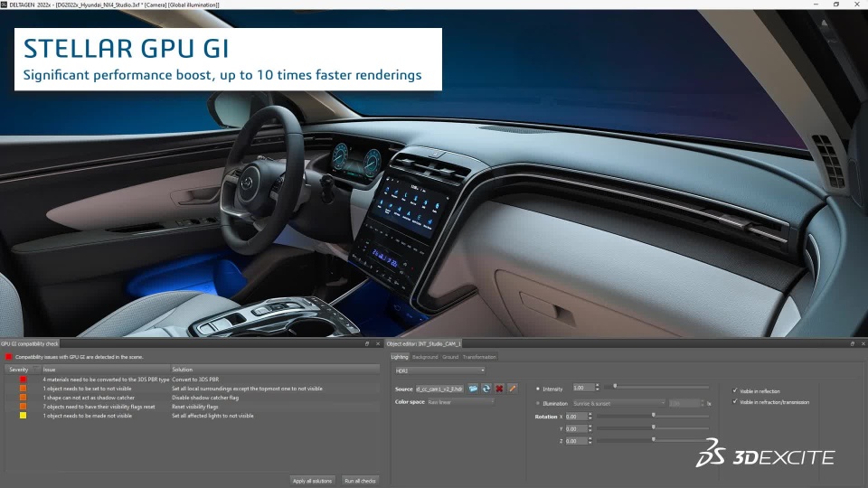Click the DELTAGEN app icon in title bar

(x=4, y=5)
